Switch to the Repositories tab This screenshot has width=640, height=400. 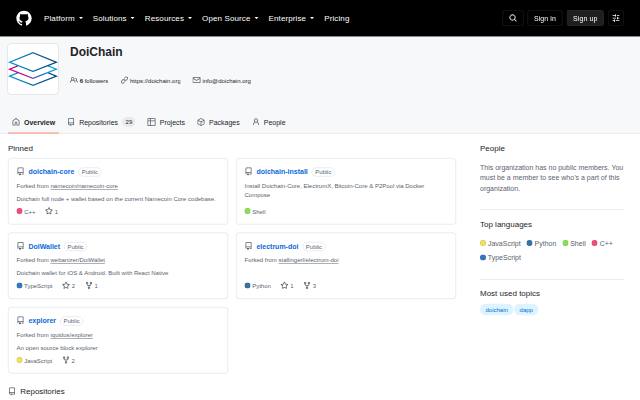[x=100, y=122]
